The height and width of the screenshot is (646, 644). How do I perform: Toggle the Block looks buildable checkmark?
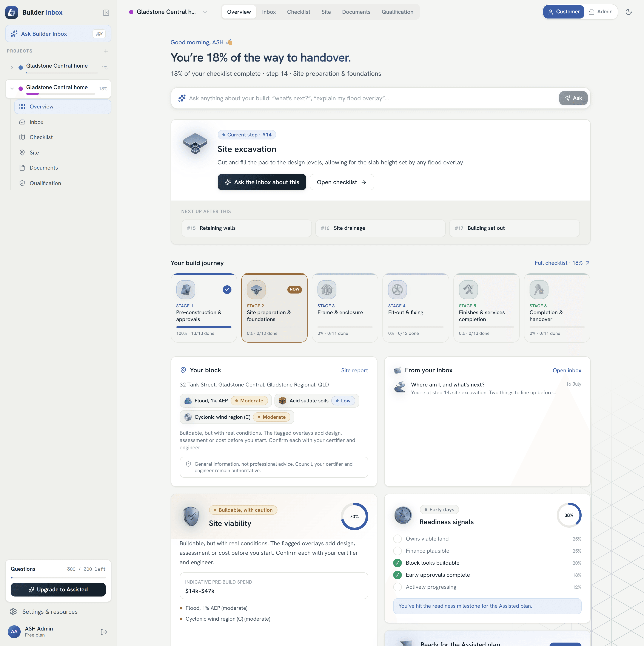(397, 563)
